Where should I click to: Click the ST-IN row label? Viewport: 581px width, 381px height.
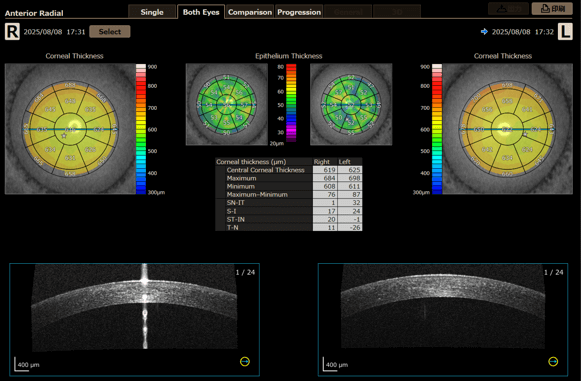pos(236,219)
